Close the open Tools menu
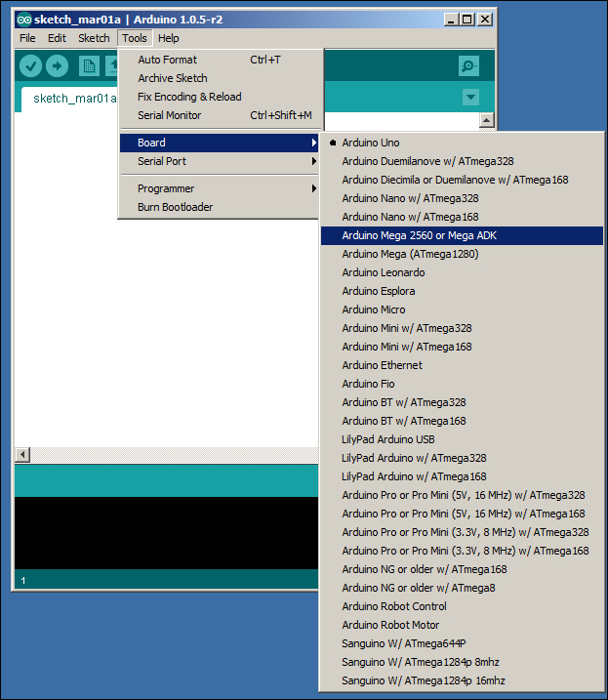Screen dimensions: 608x700 pyautogui.click(x=135, y=38)
